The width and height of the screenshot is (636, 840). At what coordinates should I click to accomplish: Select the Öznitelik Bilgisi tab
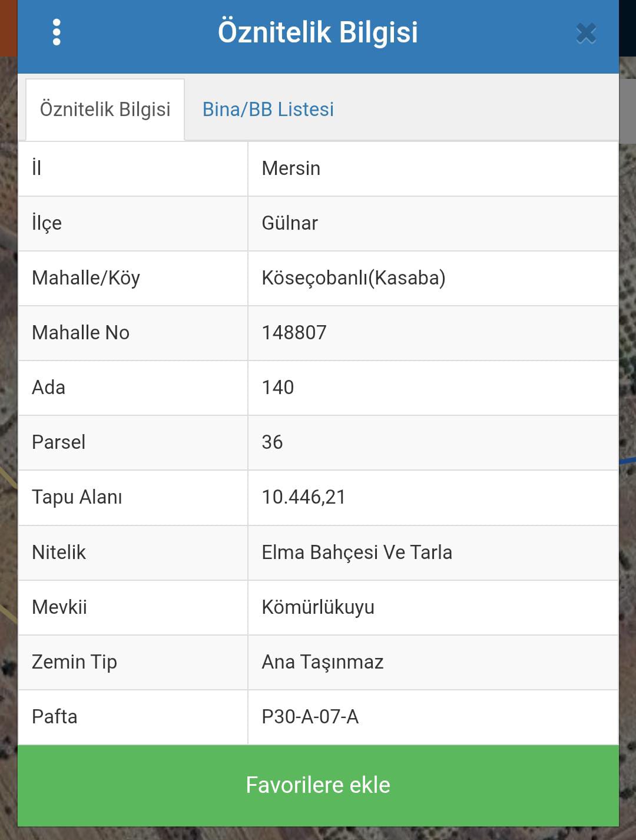(x=105, y=110)
